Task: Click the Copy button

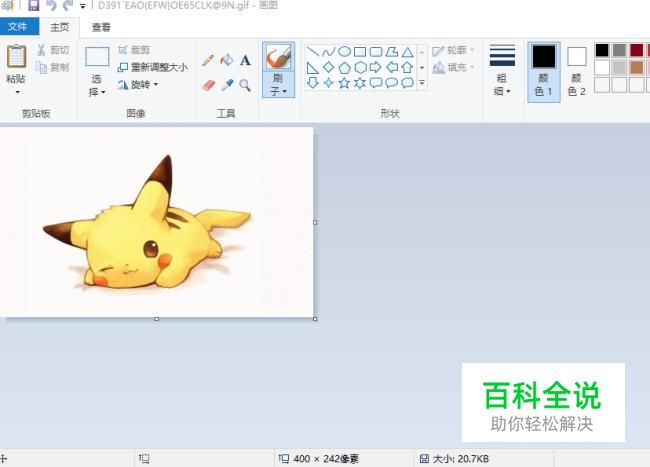Action: (x=53, y=67)
